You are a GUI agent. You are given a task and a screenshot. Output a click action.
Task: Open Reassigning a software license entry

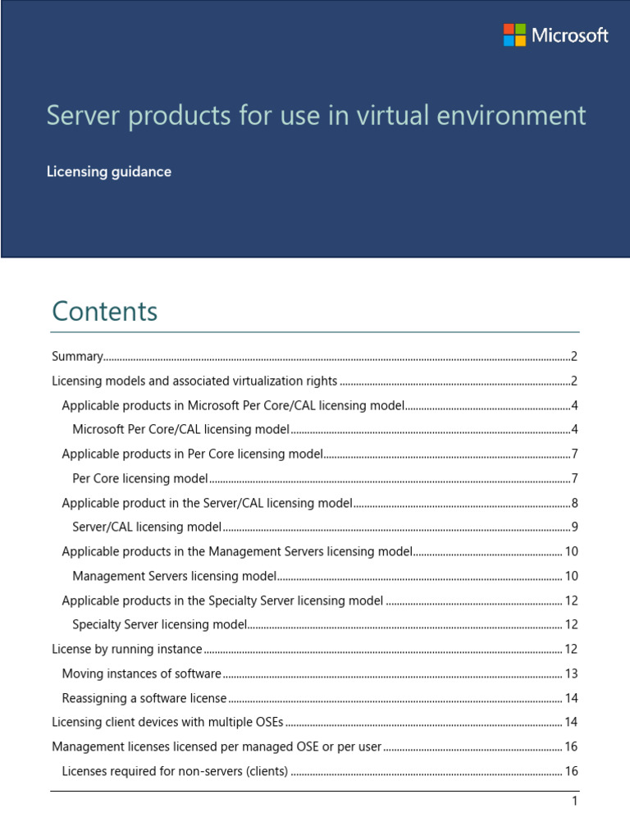point(320,698)
